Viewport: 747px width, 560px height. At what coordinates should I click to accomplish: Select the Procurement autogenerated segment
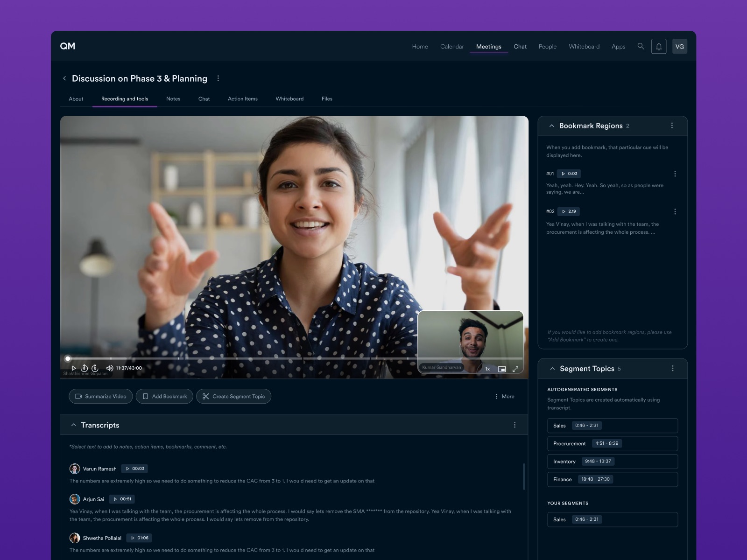[613, 443]
